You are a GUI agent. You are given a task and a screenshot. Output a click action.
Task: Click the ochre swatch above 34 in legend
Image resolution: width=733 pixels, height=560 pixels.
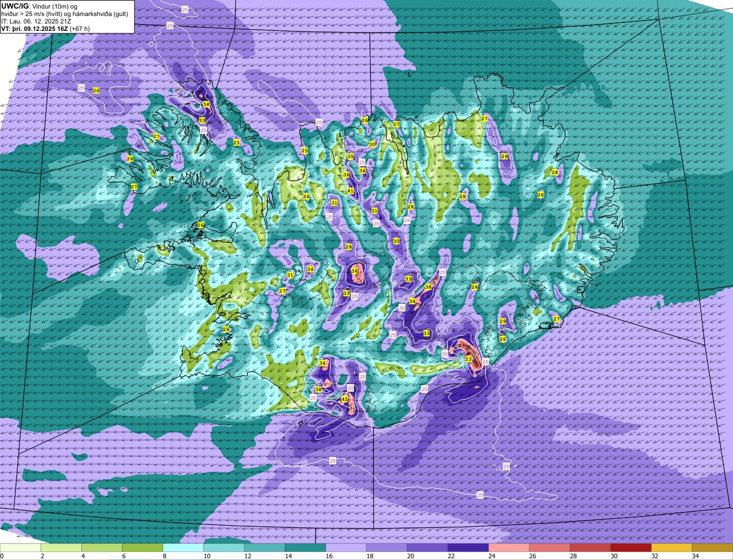(x=712, y=548)
